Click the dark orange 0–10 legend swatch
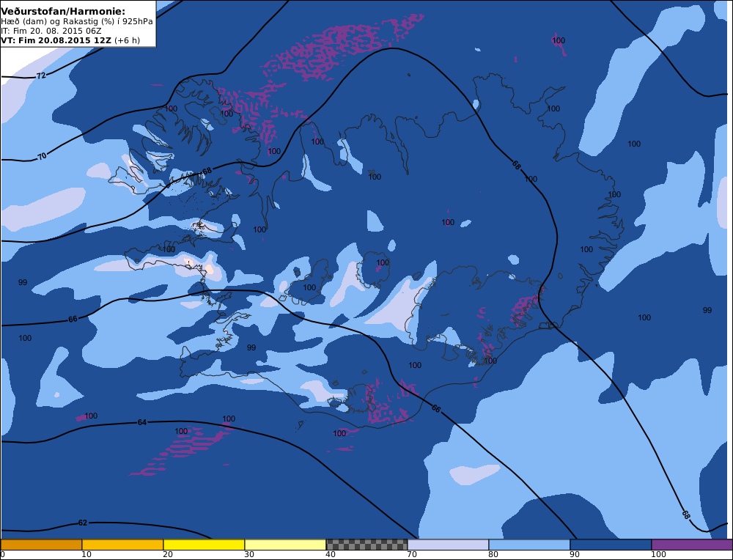This screenshot has width=733, height=560. click(x=41, y=545)
